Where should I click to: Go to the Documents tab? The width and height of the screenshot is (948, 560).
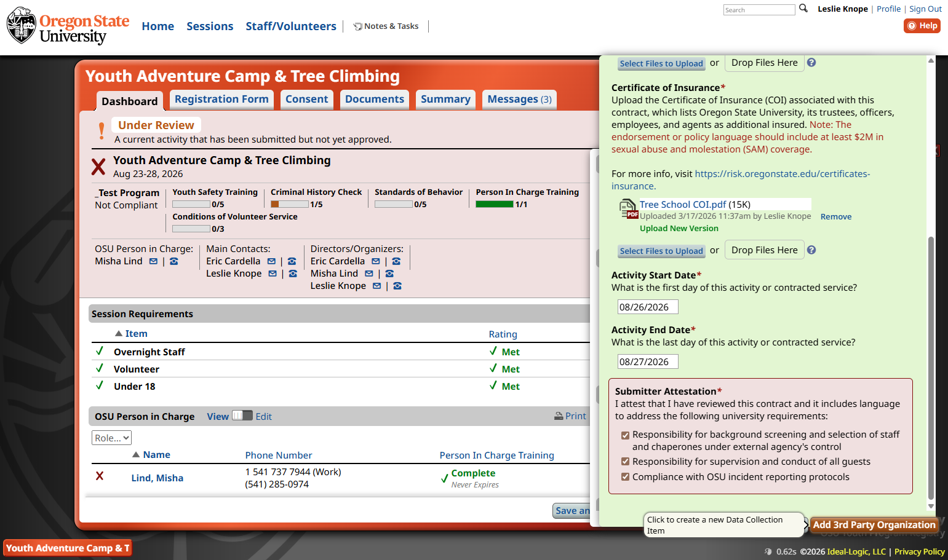click(375, 100)
